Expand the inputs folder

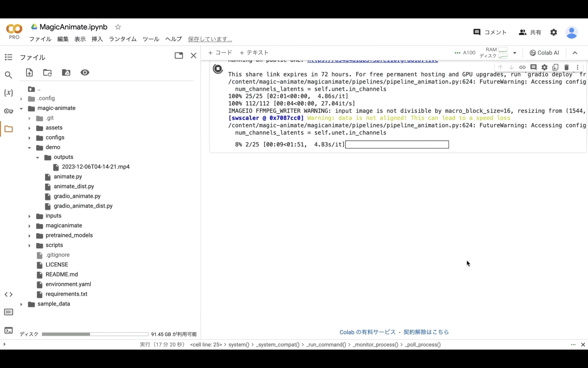(29, 216)
